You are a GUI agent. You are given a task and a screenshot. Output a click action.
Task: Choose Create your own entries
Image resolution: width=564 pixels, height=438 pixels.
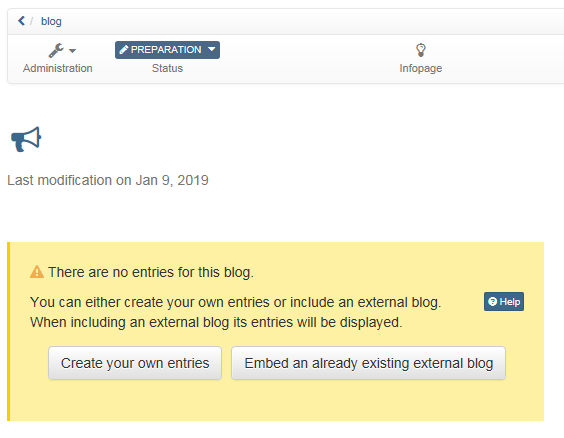[135, 363]
